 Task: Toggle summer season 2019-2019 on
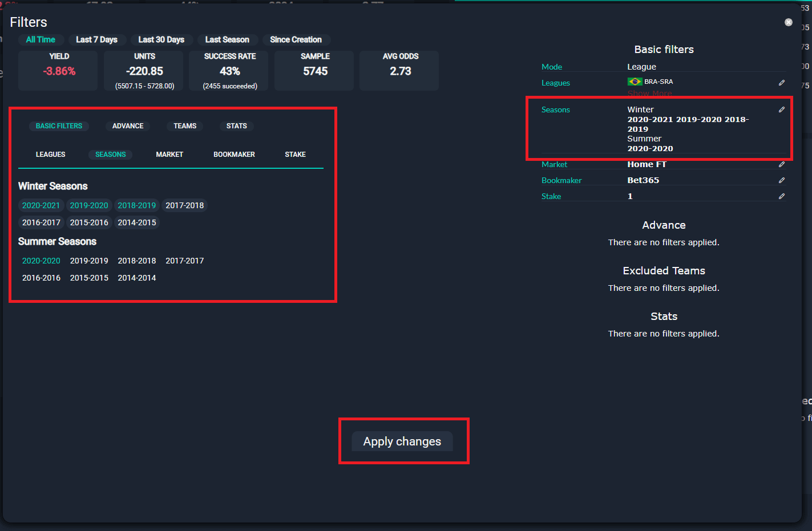coord(89,261)
